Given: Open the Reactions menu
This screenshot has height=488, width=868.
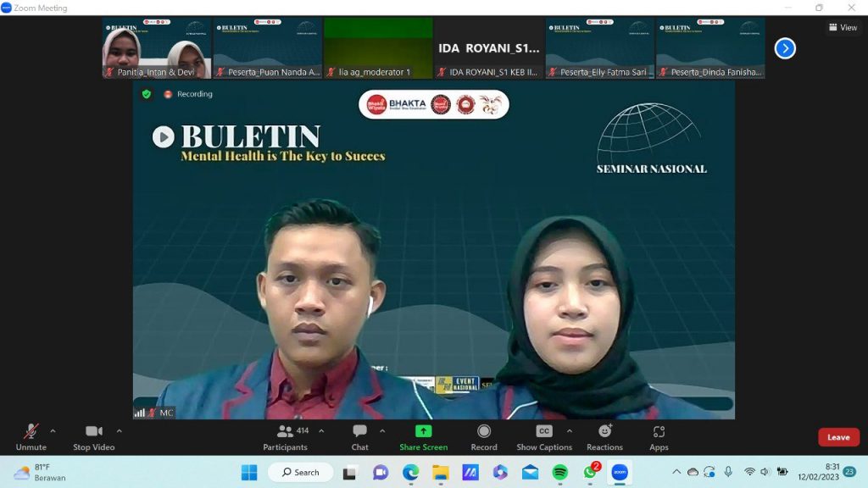Looking at the screenshot, I should pyautogui.click(x=604, y=432).
